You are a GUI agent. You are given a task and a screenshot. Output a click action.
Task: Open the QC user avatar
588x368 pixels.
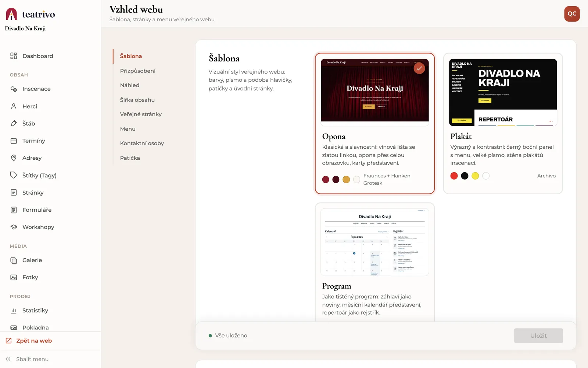tap(572, 14)
